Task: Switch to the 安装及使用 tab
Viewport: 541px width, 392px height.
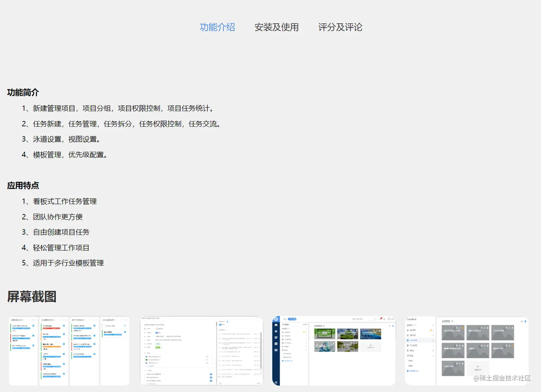Action: pos(277,28)
